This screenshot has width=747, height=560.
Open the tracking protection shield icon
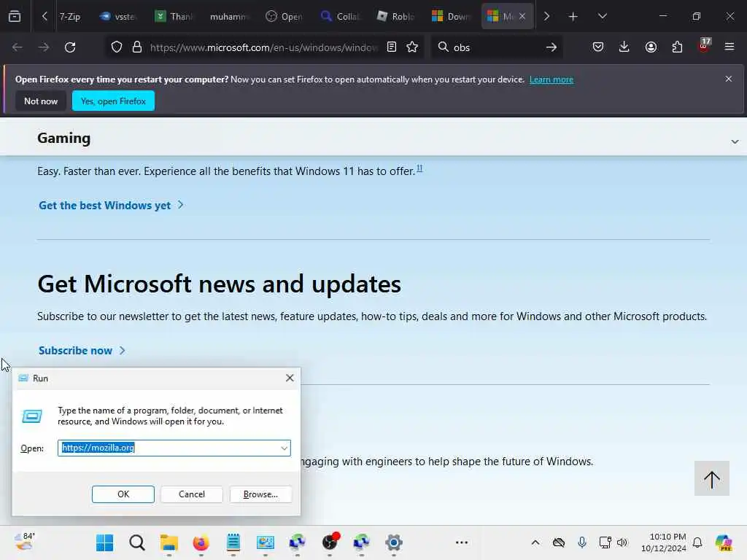pyautogui.click(x=117, y=47)
